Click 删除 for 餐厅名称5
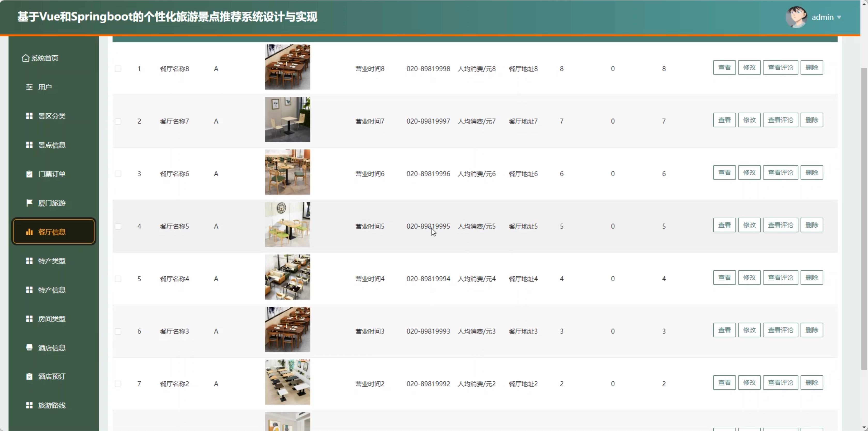This screenshot has width=868, height=431. point(812,225)
